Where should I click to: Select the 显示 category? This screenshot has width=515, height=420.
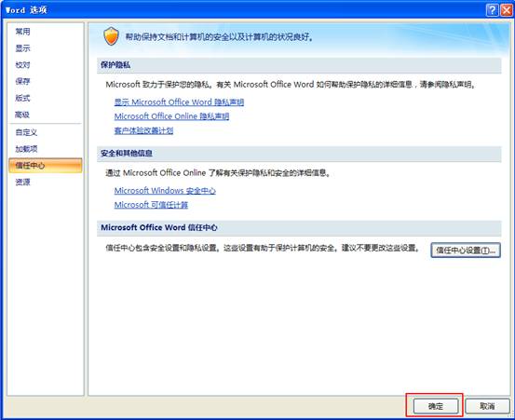22,48
